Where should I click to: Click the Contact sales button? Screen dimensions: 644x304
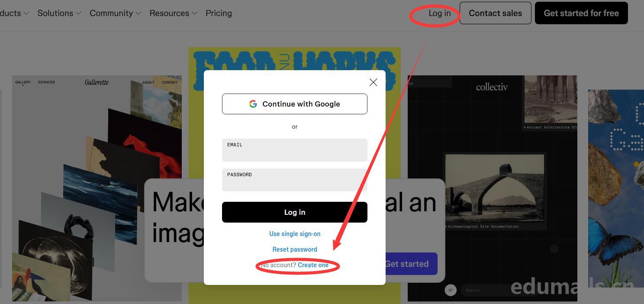point(495,13)
